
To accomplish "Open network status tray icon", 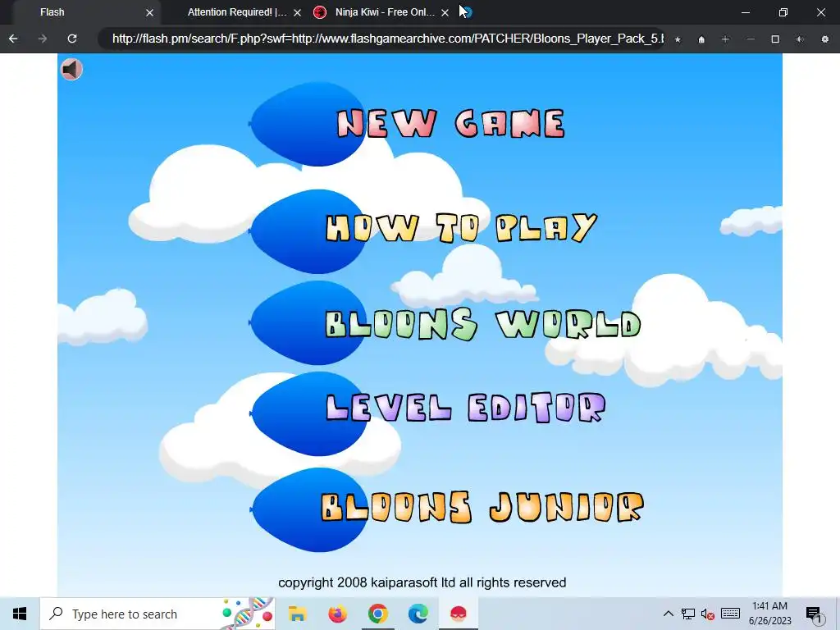I will pyautogui.click(x=688, y=614).
